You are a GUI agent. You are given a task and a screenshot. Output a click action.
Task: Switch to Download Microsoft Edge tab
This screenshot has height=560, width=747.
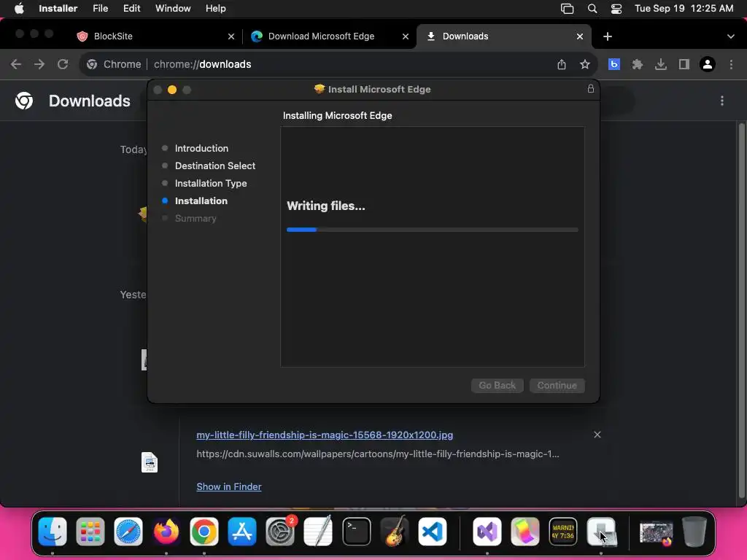pos(329,36)
